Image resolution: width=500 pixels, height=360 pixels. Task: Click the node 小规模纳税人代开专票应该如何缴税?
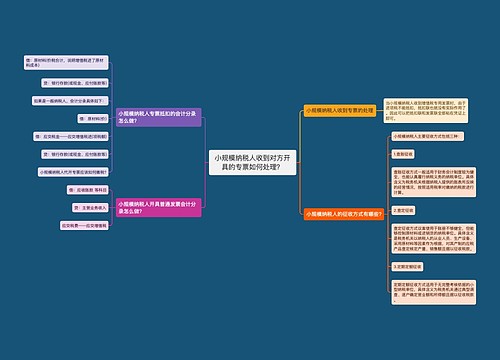point(73,172)
